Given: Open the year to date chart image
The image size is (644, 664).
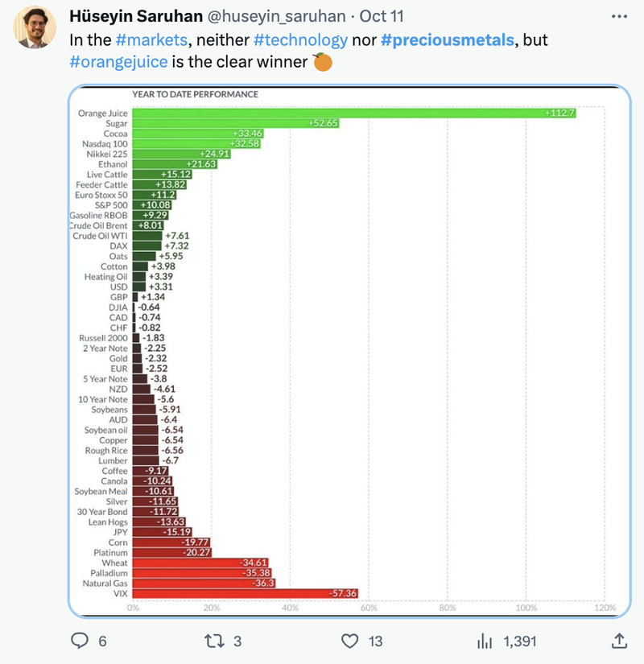Looking at the screenshot, I should pyautogui.click(x=349, y=351).
